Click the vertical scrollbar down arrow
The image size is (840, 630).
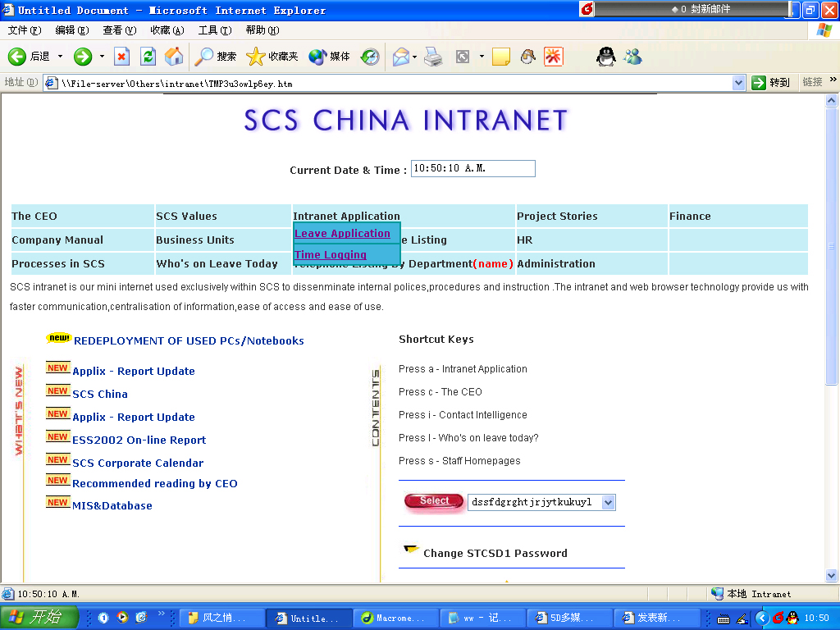[831, 576]
